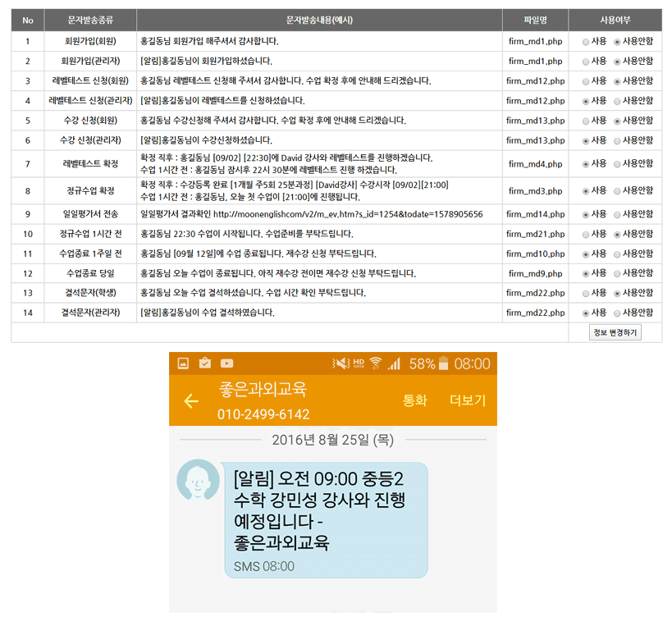Click the 문자발송내용(예시) column header
The width and height of the screenshot is (672, 626).
(319, 20)
